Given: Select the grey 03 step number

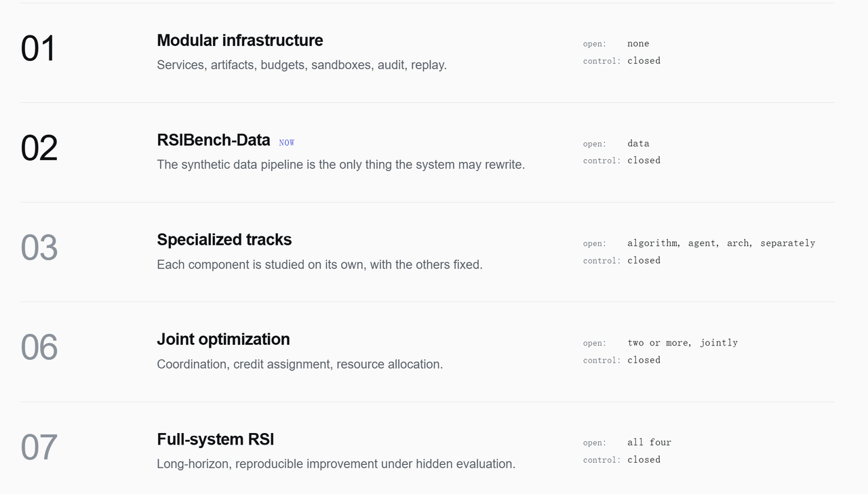Looking at the screenshot, I should click(x=39, y=248).
